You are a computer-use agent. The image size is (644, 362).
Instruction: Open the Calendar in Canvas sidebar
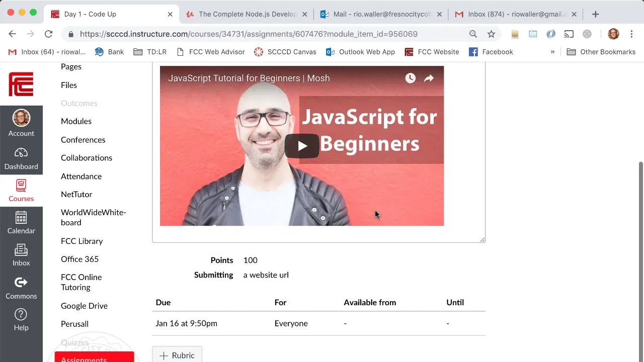click(21, 223)
